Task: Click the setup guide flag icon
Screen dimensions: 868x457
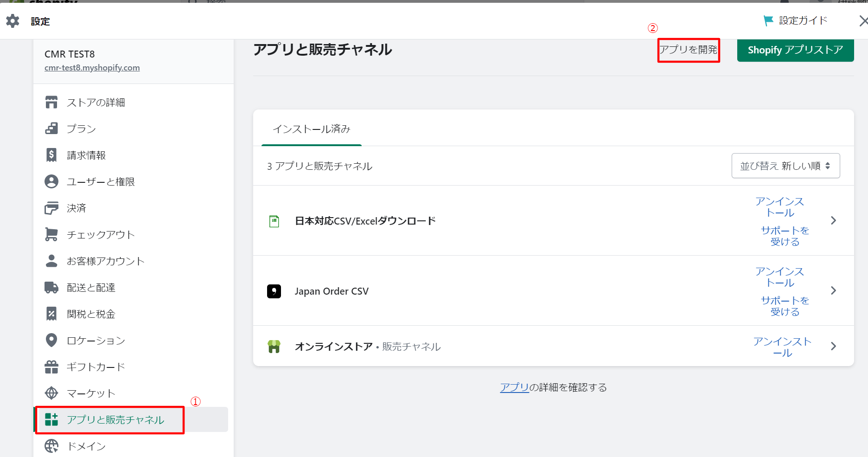Action: (x=768, y=21)
